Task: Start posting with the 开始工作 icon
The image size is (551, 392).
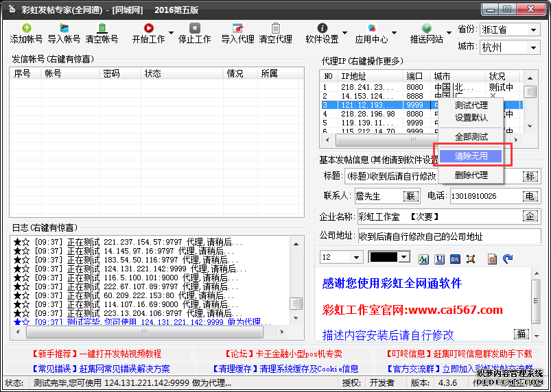Action: click(x=149, y=28)
